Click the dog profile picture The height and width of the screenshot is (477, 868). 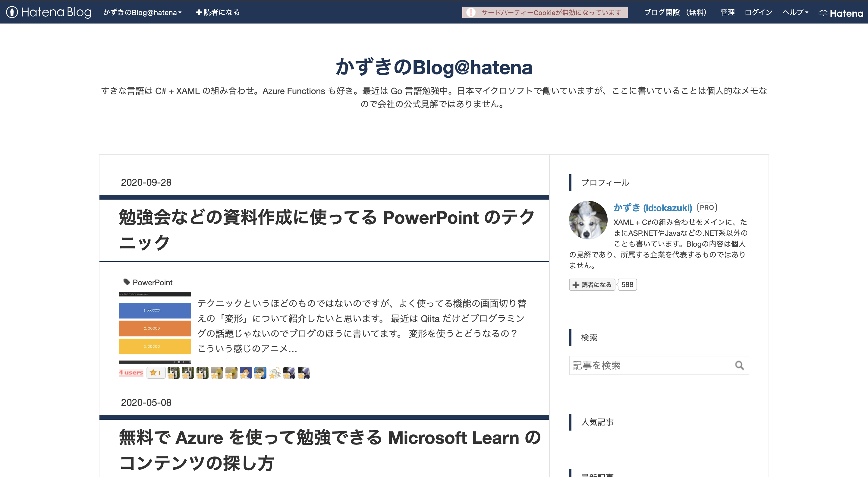[x=588, y=220]
